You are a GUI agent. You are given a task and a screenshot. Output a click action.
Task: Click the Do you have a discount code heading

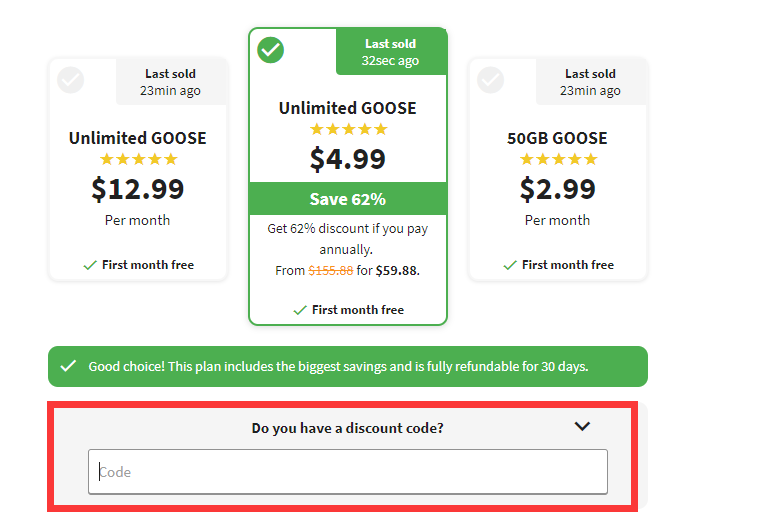point(347,428)
